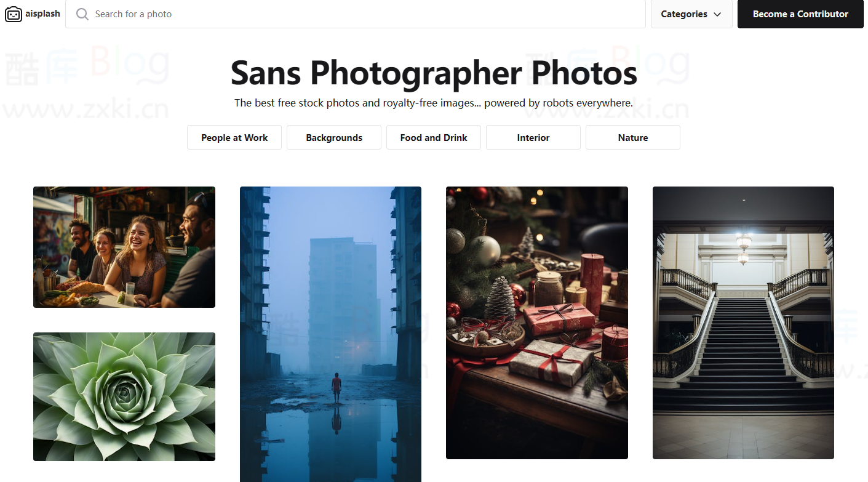Select the People at Work category

coord(234,137)
